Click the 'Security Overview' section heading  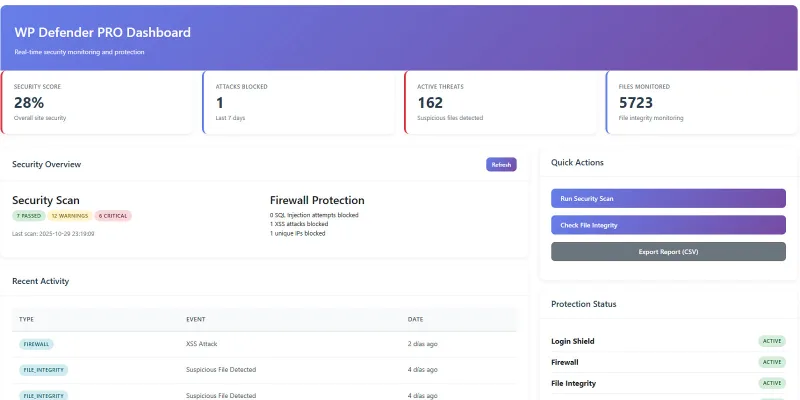click(46, 164)
